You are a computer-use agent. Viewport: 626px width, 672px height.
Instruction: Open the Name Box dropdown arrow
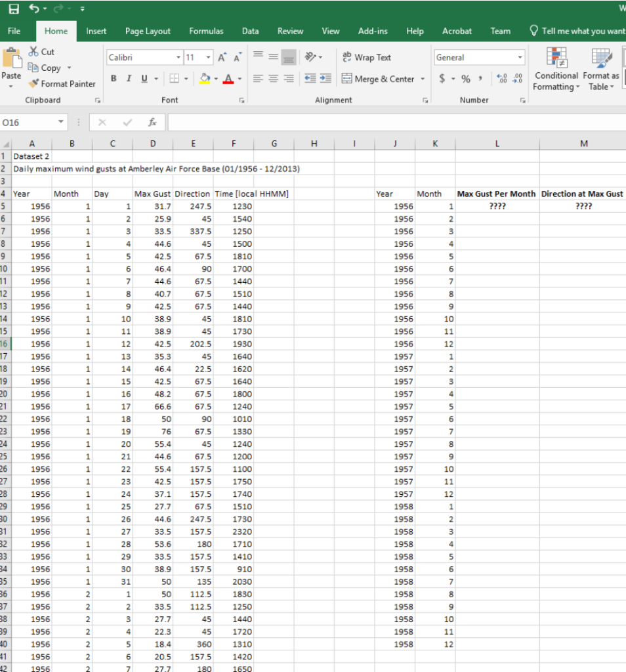[x=61, y=122]
